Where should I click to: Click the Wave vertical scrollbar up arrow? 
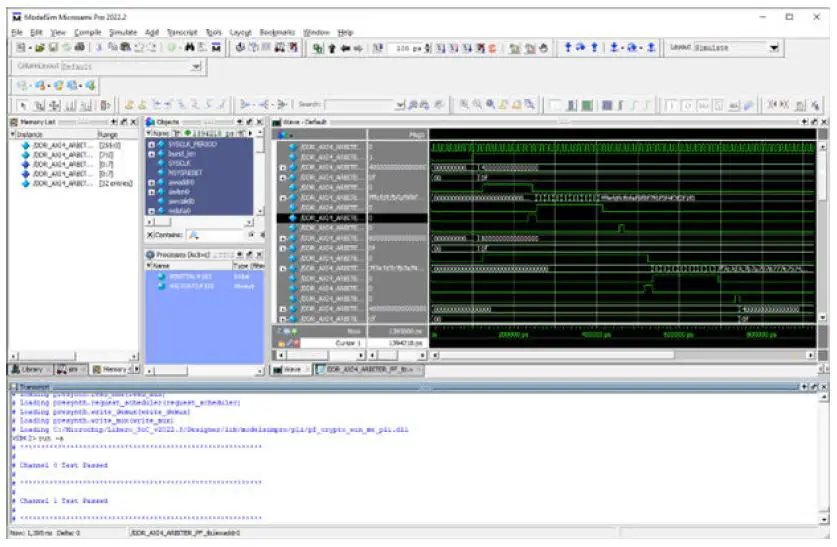tap(822, 147)
